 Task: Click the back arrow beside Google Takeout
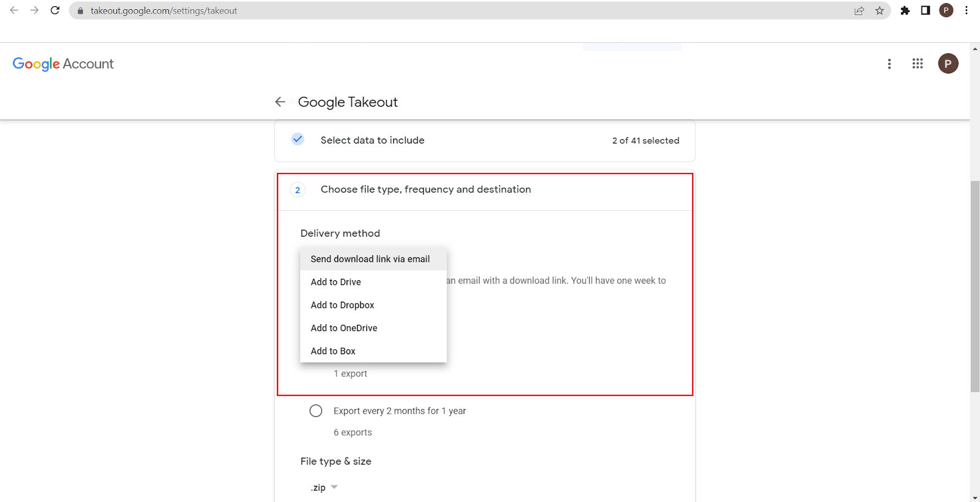pyautogui.click(x=281, y=102)
